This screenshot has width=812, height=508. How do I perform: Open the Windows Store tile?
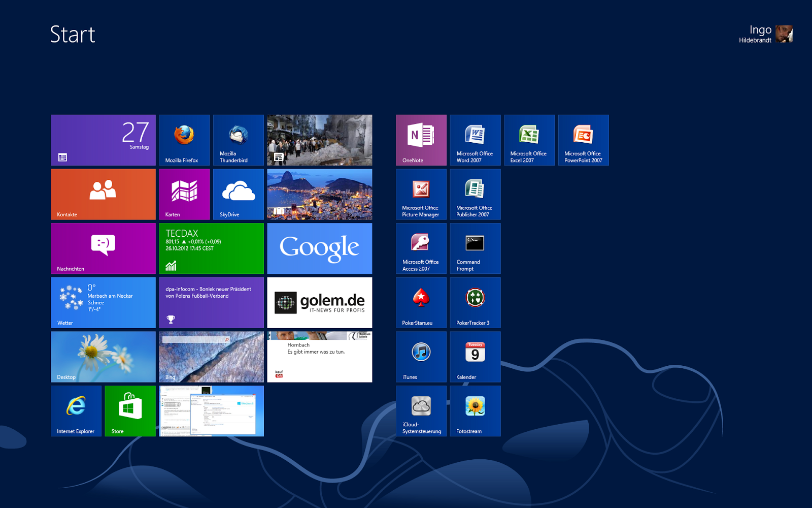click(130, 411)
